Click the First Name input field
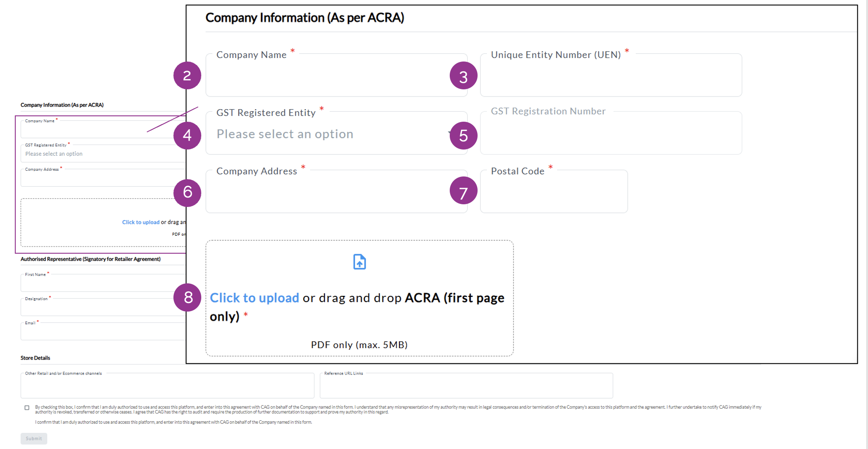This screenshot has width=868, height=449. pyautogui.click(x=103, y=284)
